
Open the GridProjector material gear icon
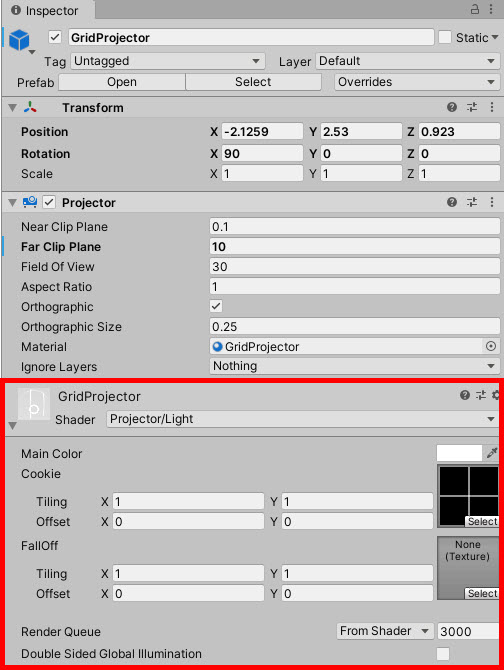click(495, 395)
